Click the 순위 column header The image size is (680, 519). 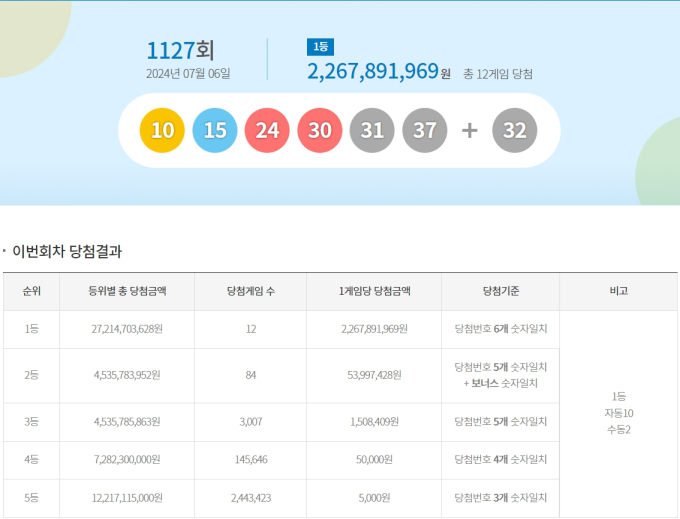[x=31, y=291]
